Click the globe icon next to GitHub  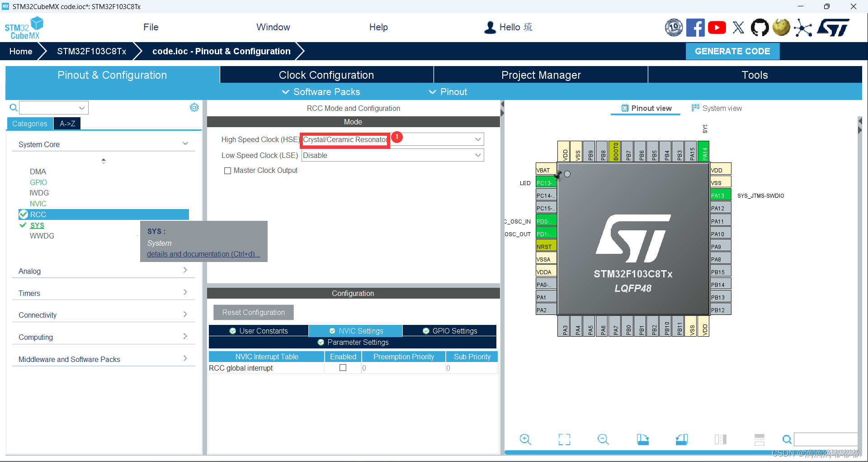click(x=781, y=28)
